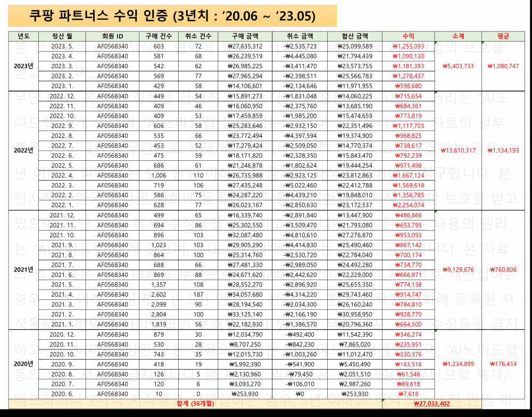Image resolution: width=532 pixels, height=417 pixels.
Task: Click the settlement month cell 2021. 4.
Action: point(62,295)
